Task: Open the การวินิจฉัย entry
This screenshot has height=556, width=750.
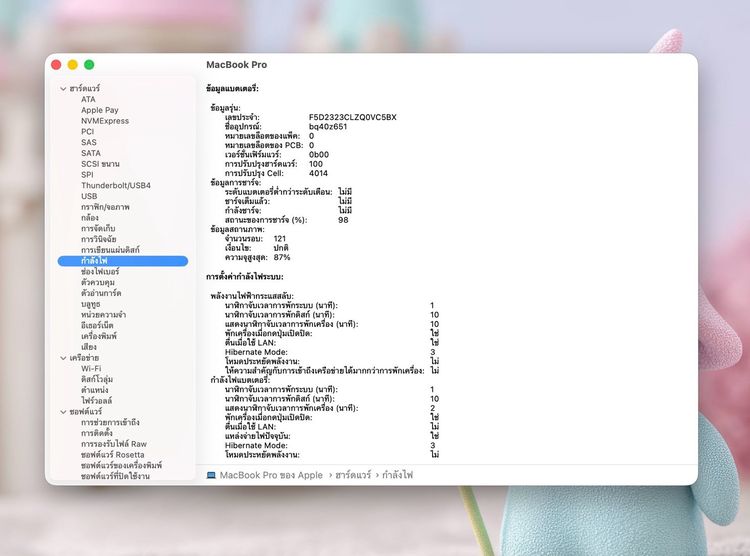Action: [99, 239]
